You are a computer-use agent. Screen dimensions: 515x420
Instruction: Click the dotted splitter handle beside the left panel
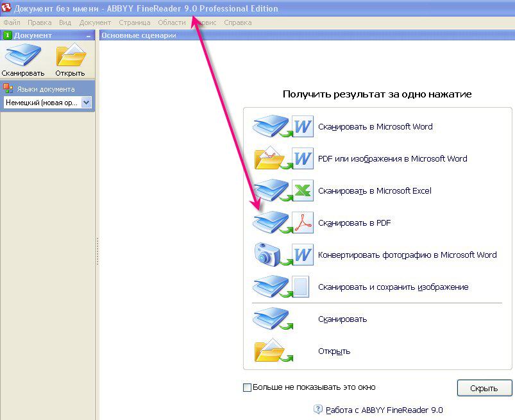tap(97, 252)
